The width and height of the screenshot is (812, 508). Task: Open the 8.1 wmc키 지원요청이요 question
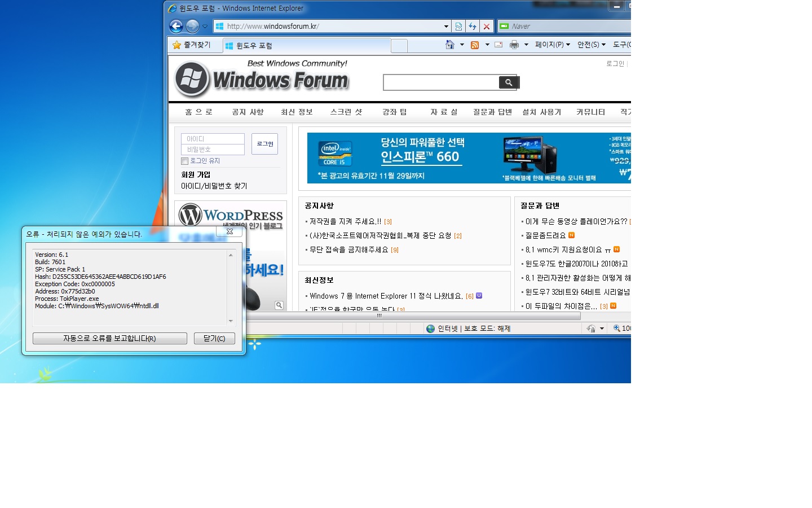tap(568, 249)
